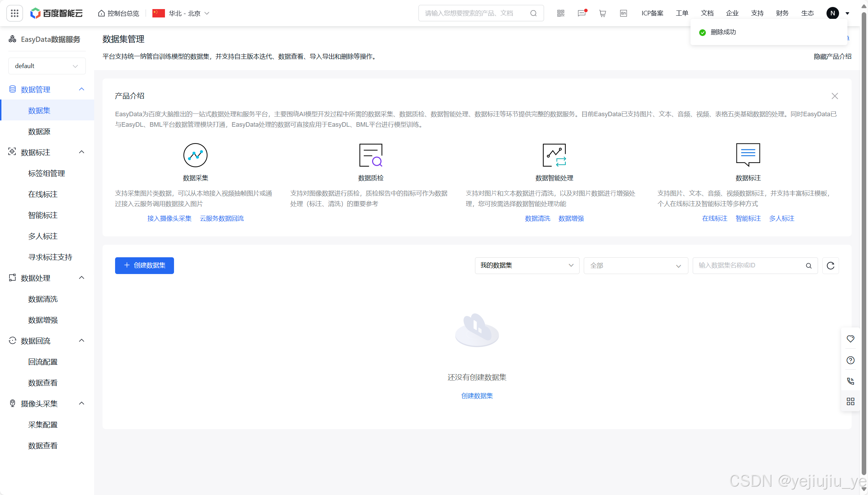The width and height of the screenshot is (868, 495).
Task: Click the phone contact icon on right
Action: [x=850, y=381]
